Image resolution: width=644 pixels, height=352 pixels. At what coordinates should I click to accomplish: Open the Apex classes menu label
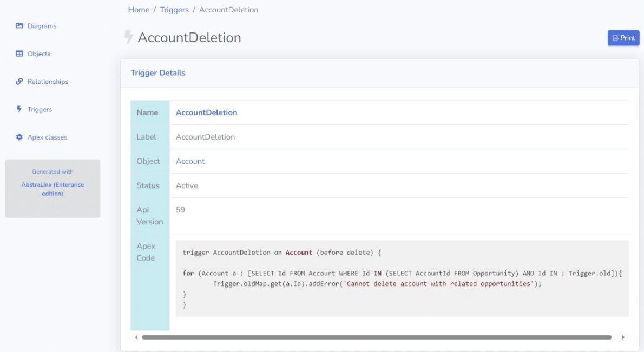pyautogui.click(x=48, y=137)
